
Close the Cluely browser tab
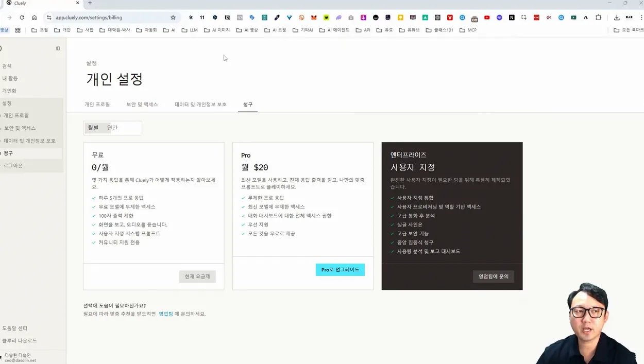coord(78,3)
